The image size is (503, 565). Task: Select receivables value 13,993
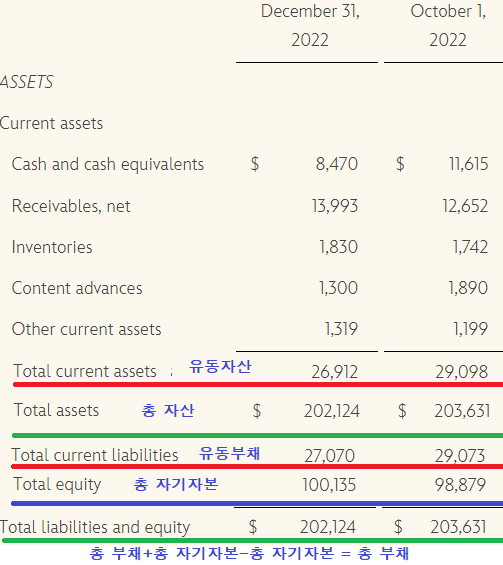point(335,206)
